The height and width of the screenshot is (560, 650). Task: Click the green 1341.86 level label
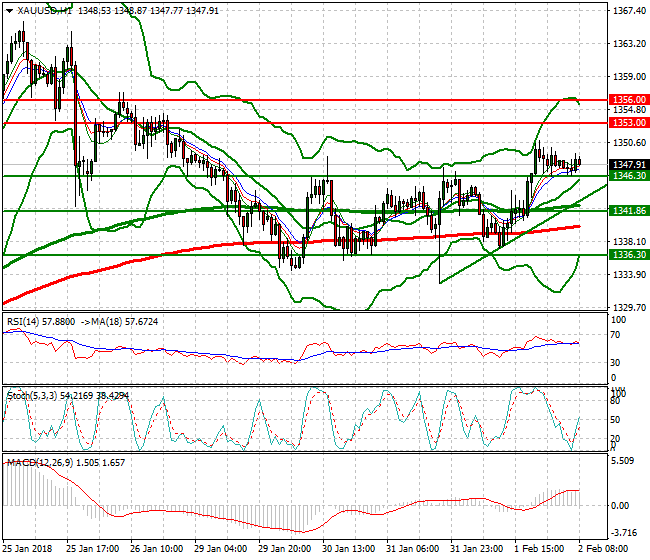pyautogui.click(x=629, y=211)
